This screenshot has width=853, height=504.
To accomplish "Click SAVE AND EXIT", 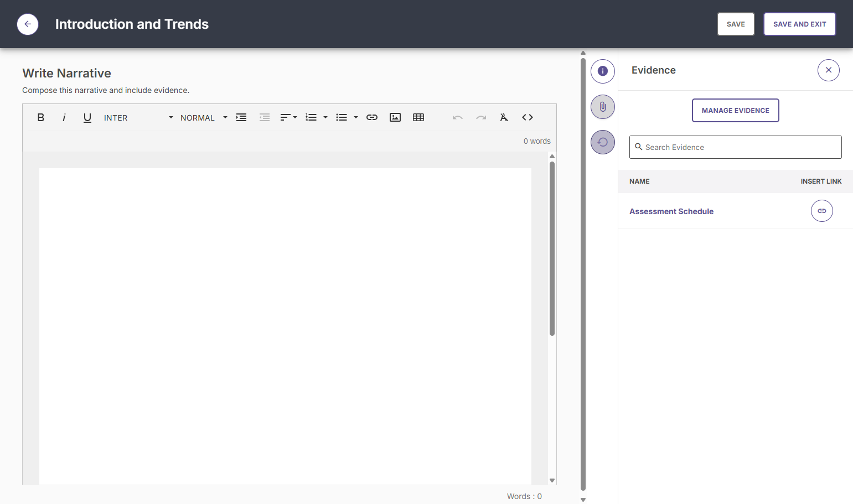I will (x=799, y=24).
